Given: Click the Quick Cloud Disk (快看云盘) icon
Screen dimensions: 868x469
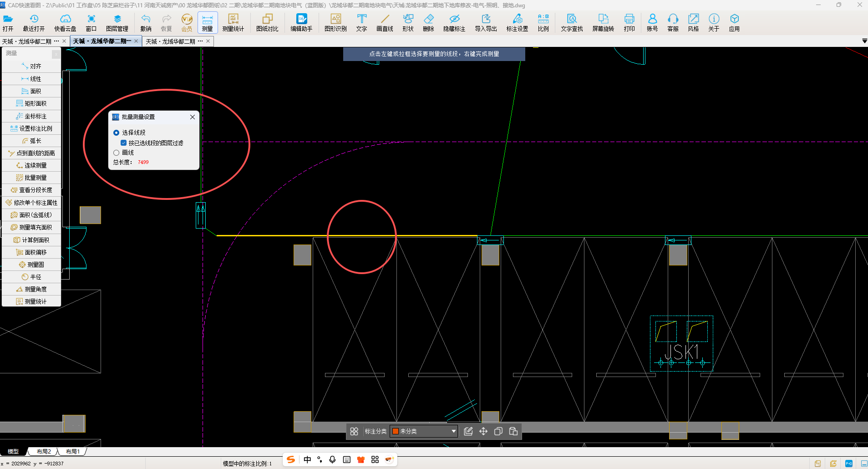Looking at the screenshot, I should pyautogui.click(x=66, y=22).
